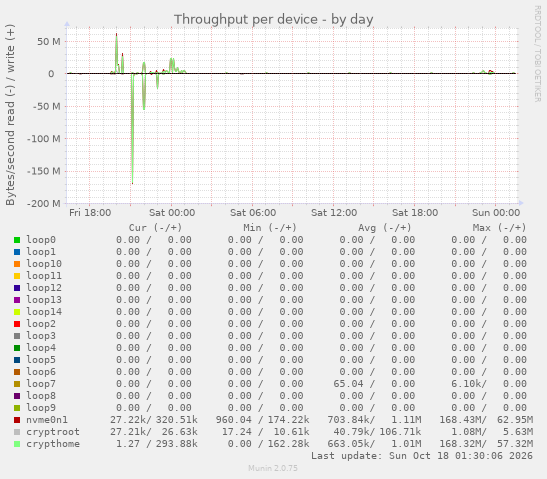
Task: Click the 'loop0' legend label
Action: click(x=41, y=240)
